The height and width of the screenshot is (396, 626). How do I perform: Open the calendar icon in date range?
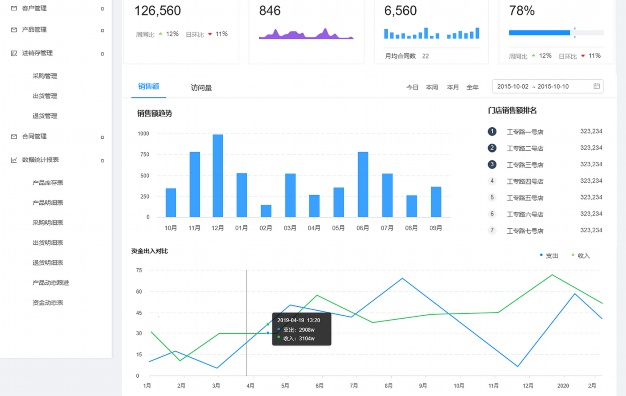coord(596,86)
